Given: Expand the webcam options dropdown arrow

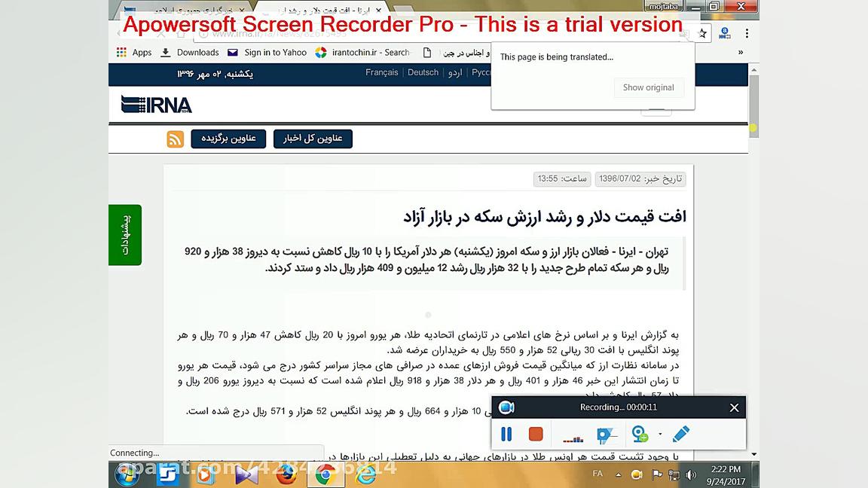Looking at the screenshot, I should click(660, 435).
